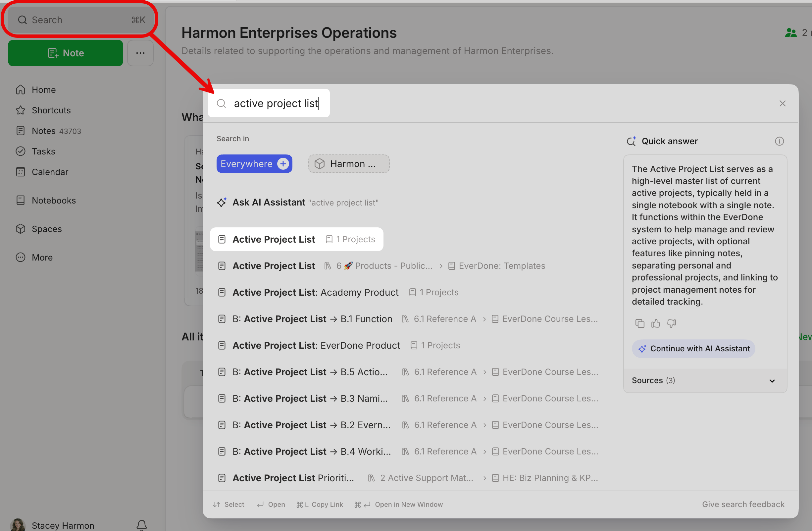Image resolution: width=812 pixels, height=531 pixels.
Task: Click Continue with AI Assistant
Action: [x=693, y=348]
